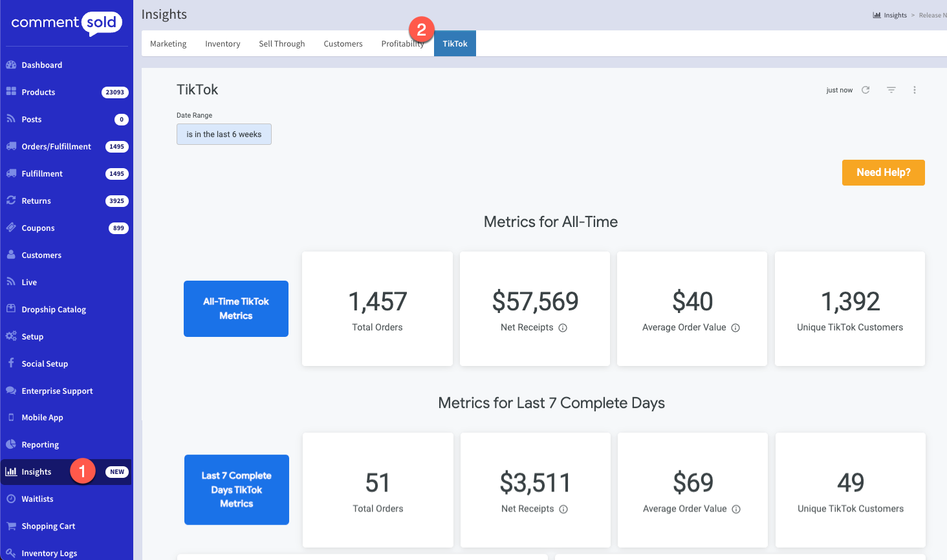Click the Setup gears icon in sidebar
Viewport: 947px width, 560px height.
[x=11, y=336]
